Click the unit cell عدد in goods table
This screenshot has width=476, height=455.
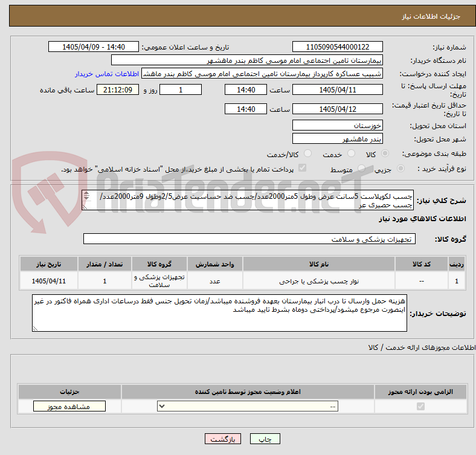(x=215, y=281)
